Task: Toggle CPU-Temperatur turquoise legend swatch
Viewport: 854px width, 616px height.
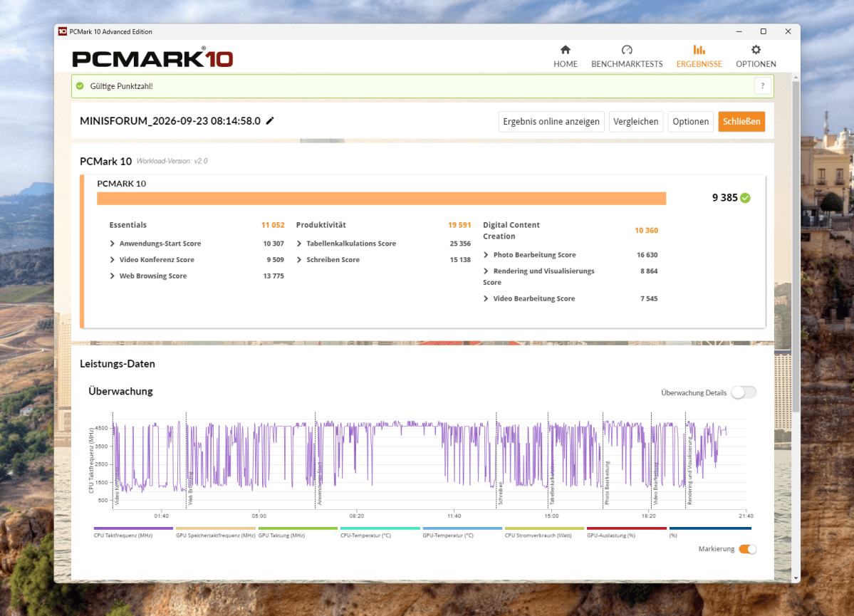Action: point(380,528)
